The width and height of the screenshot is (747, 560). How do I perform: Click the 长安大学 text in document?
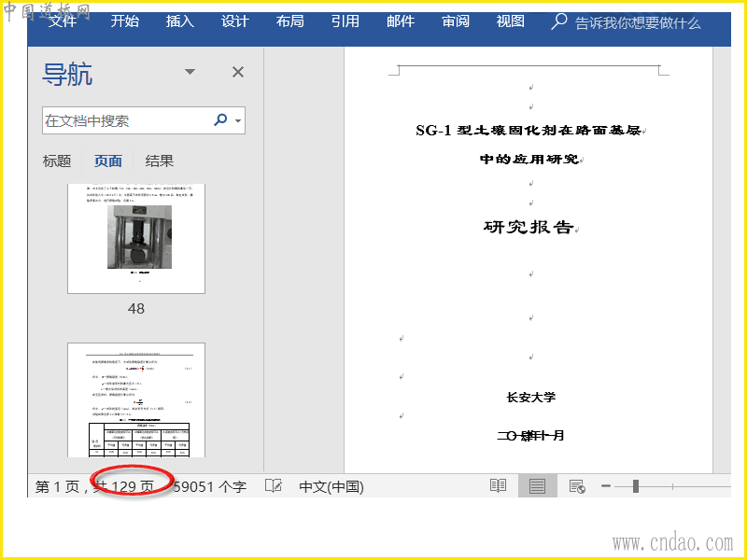531,398
